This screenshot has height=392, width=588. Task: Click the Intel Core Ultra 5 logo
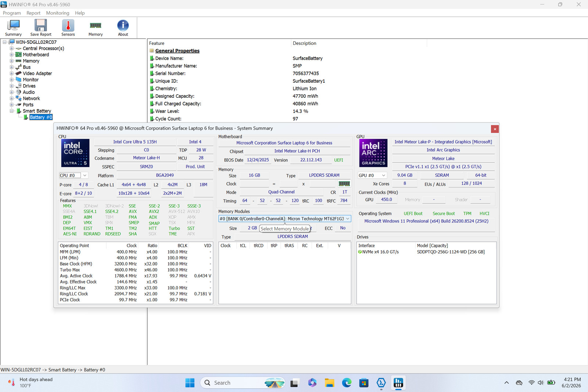pos(75,153)
